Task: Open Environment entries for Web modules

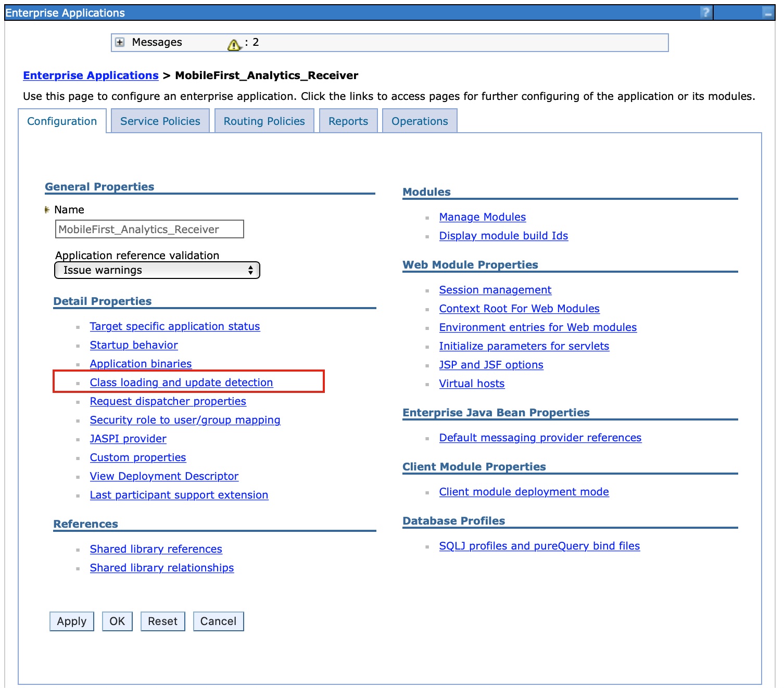Action: point(538,327)
